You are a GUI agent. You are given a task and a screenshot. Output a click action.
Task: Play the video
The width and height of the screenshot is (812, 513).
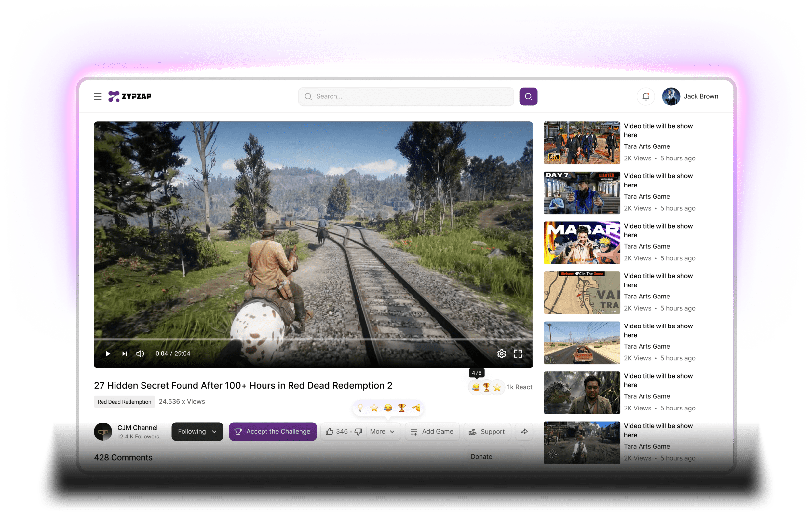tap(108, 354)
